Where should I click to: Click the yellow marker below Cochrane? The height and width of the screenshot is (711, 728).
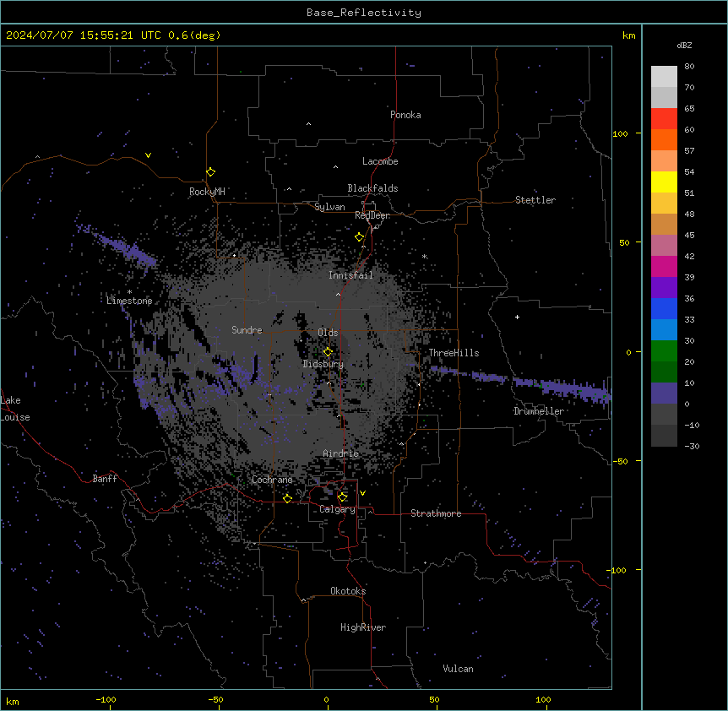(x=287, y=498)
